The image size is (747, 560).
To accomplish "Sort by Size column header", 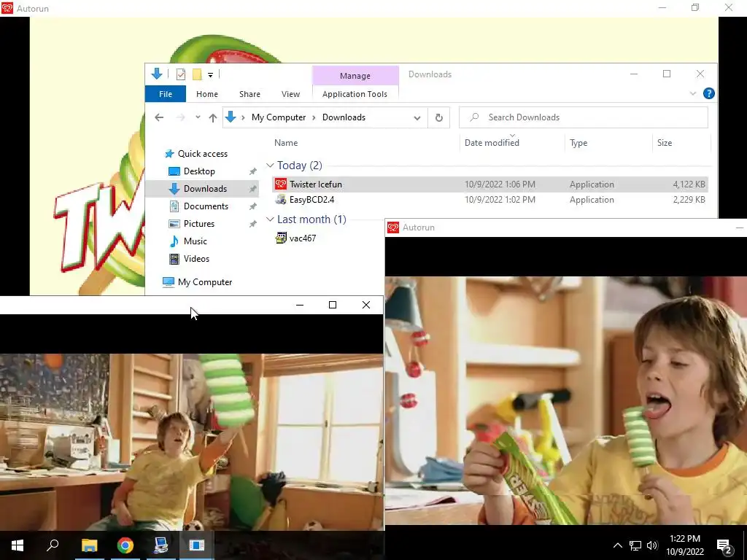I will point(664,143).
